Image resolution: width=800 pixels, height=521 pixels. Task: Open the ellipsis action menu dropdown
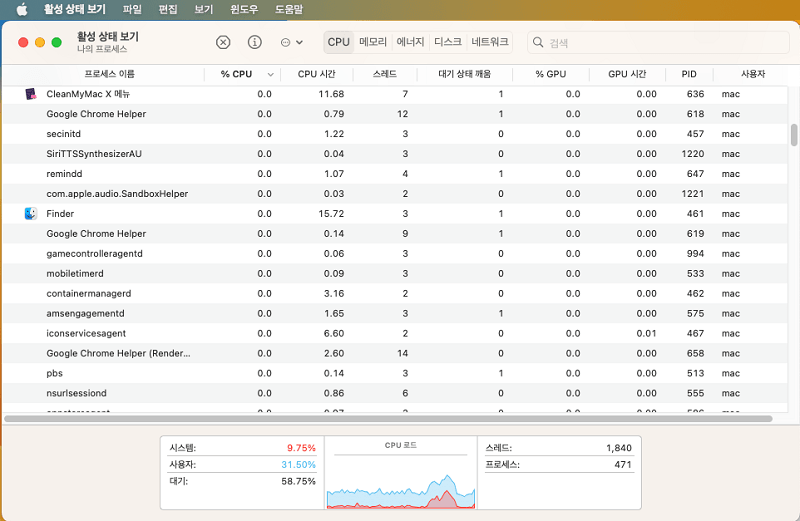(292, 42)
